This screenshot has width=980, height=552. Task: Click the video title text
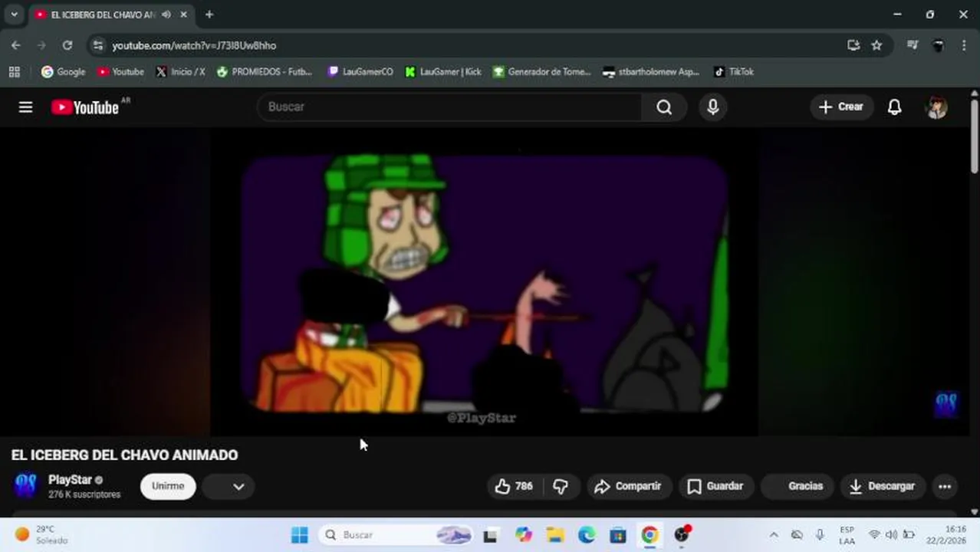tap(124, 455)
